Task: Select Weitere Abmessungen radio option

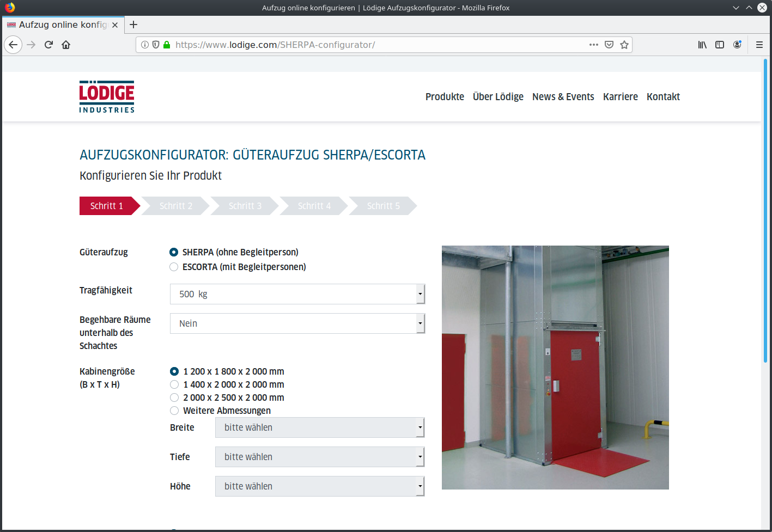Action: pyautogui.click(x=174, y=411)
